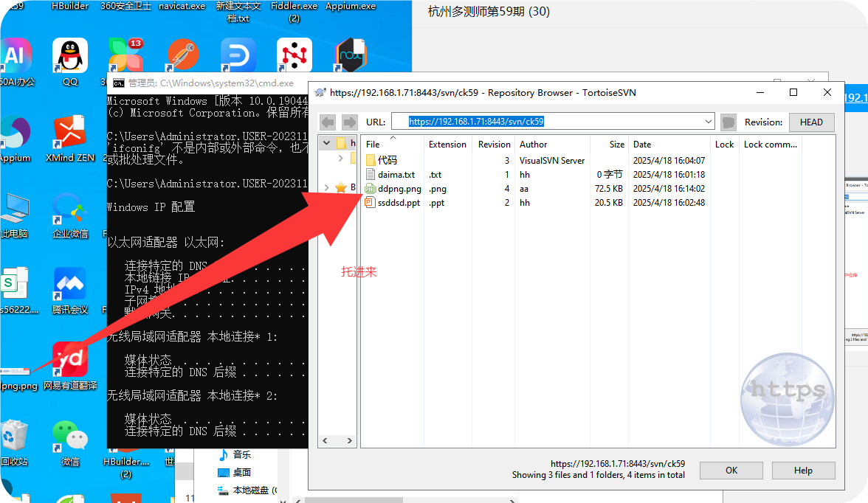Sort by Extension column header

[447, 145]
